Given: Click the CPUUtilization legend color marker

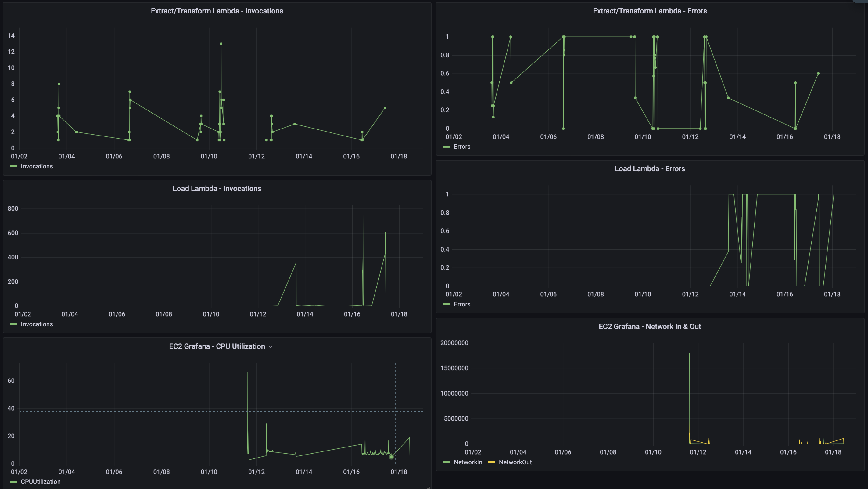Looking at the screenshot, I should pos(13,482).
